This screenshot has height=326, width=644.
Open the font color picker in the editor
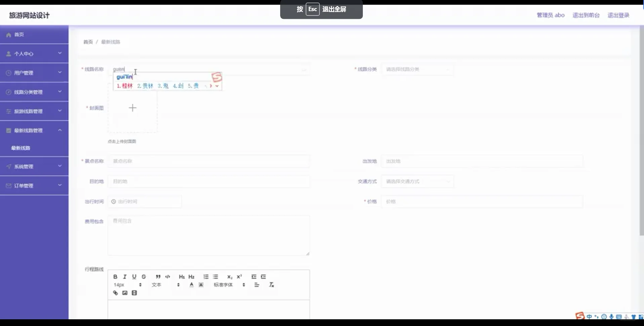coord(191,285)
